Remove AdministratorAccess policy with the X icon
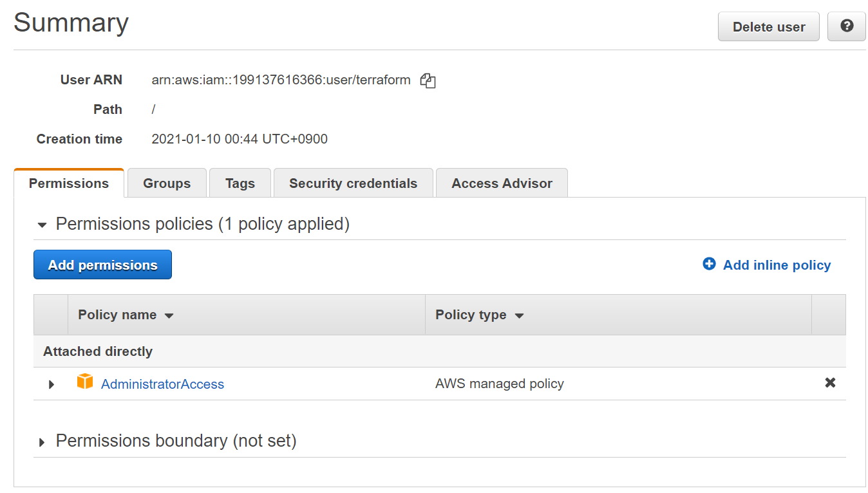Screen dimensions: 868x493 830,383
